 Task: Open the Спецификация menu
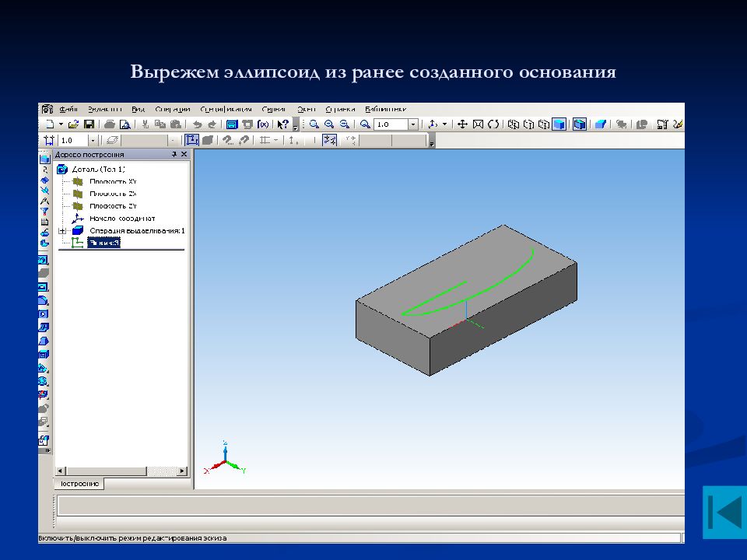[226, 109]
